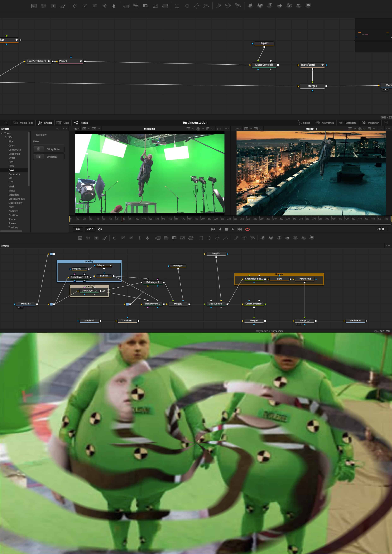
Task: Open the Fit zoom dropdown in MediaIn1 viewer
Action: 76,129
